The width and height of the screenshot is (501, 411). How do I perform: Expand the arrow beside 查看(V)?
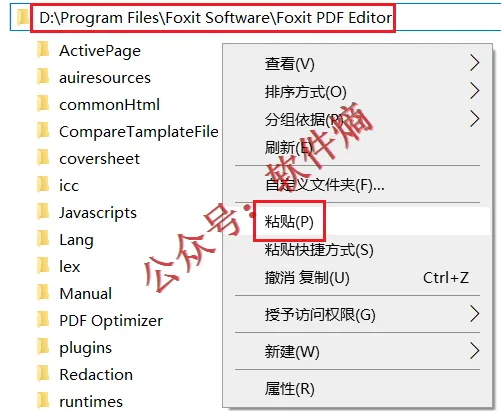[x=475, y=63]
